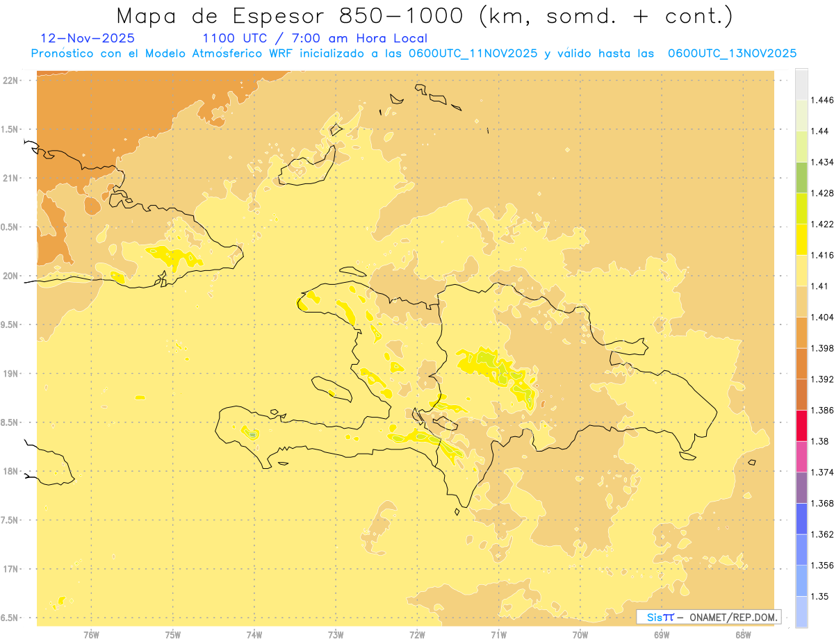
Task: Select the '1100 UTC / 7:00 am Hora Local' text
Action: [315, 39]
